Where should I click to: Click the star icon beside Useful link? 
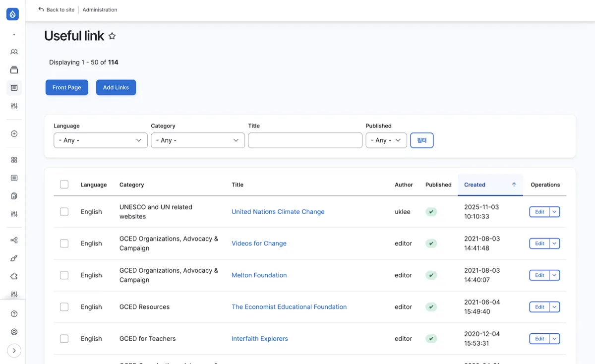(x=112, y=36)
